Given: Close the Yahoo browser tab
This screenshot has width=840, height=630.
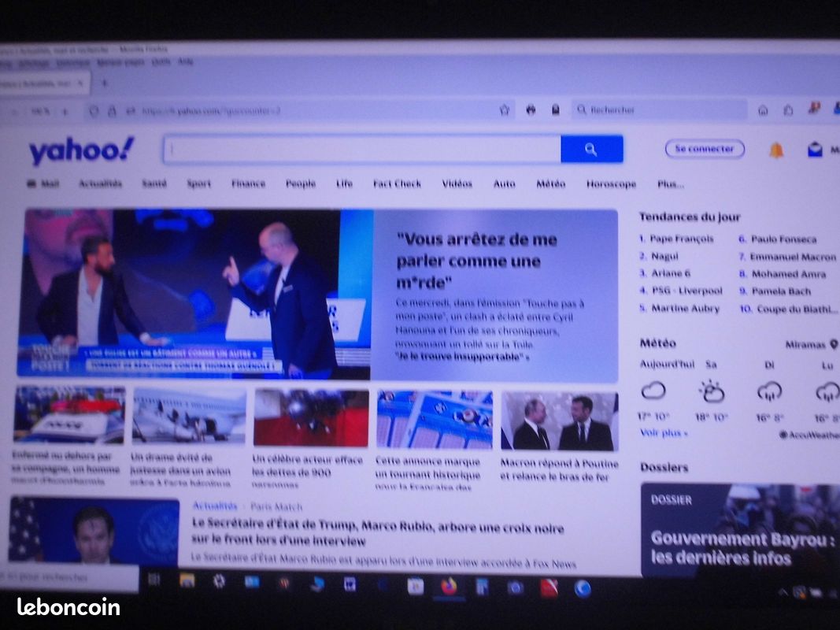Looking at the screenshot, I should (80, 83).
